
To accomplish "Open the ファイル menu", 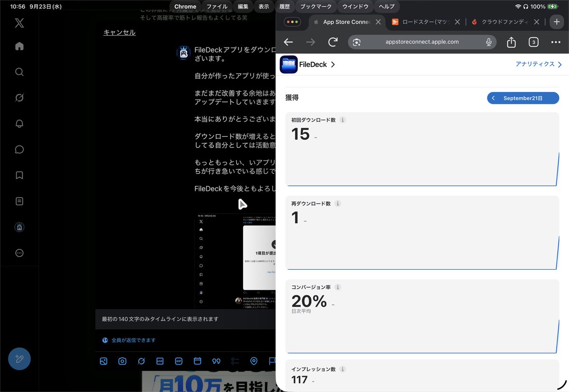I will tap(217, 7).
